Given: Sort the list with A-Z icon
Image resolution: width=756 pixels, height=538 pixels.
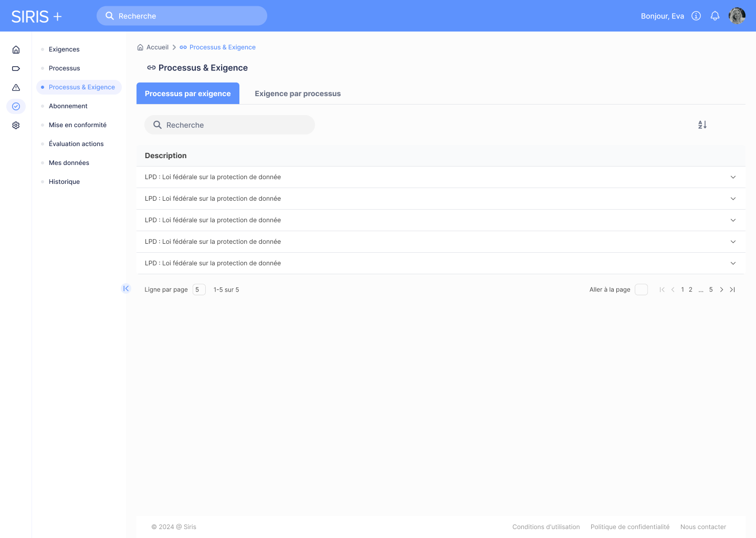Looking at the screenshot, I should pyautogui.click(x=702, y=125).
